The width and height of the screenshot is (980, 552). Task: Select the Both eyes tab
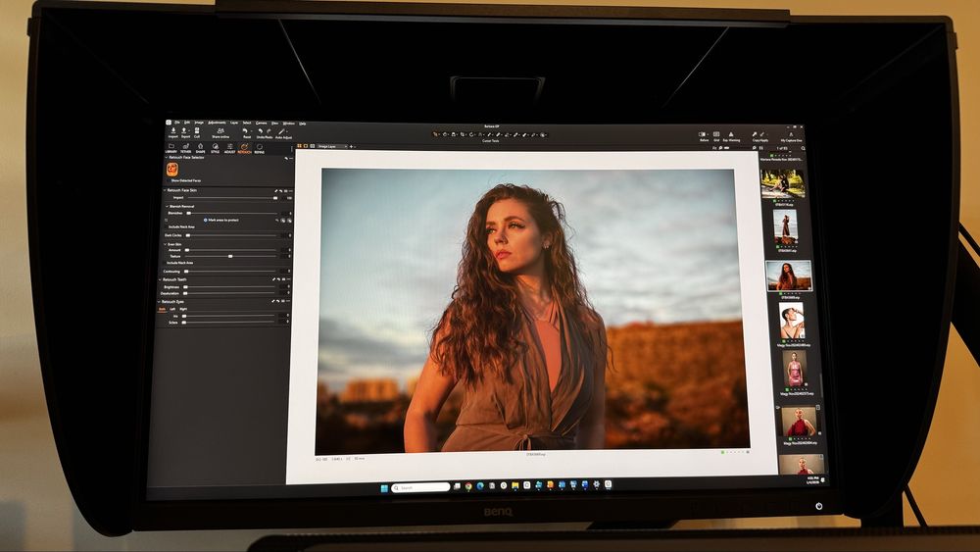pyautogui.click(x=162, y=309)
